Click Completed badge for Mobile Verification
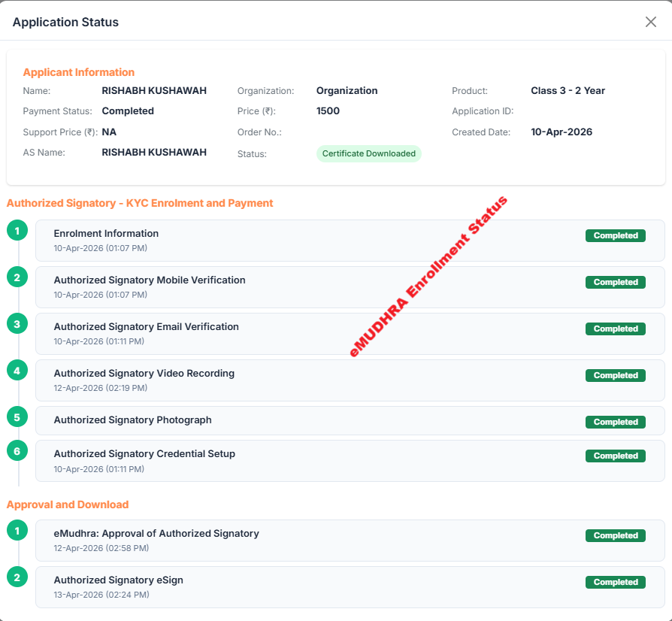 click(x=615, y=283)
